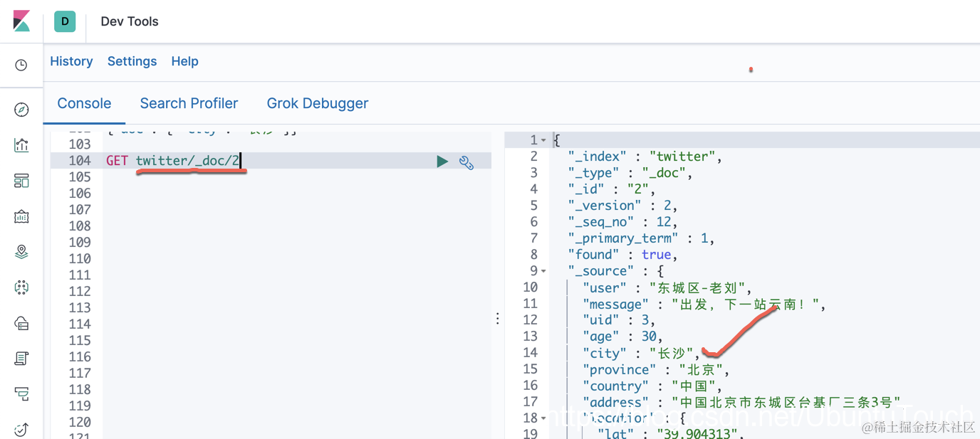This screenshot has height=439, width=980.
Task: Click the "country" : "中国" line
Action: (652, 386)
